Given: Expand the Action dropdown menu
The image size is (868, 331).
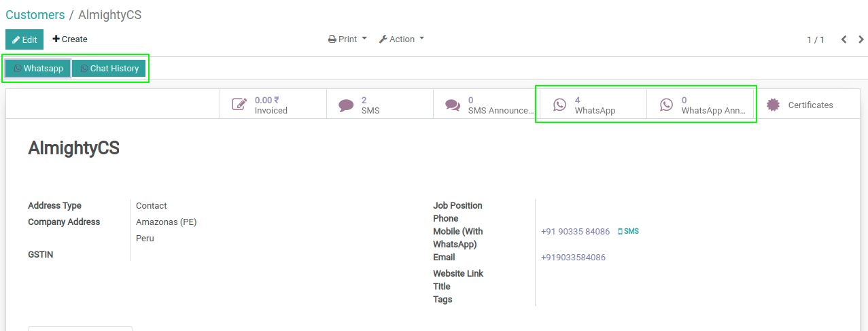Looking at the screenshot, I should pos(401,39).
